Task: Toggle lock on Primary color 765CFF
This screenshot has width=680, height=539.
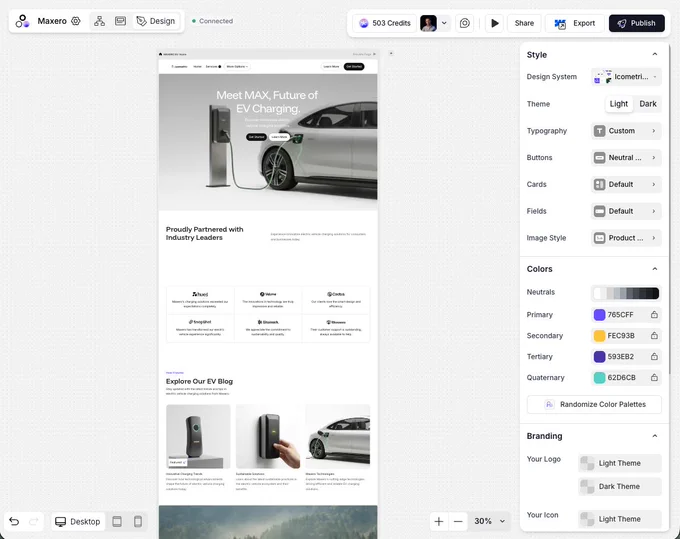Action: 654,315
